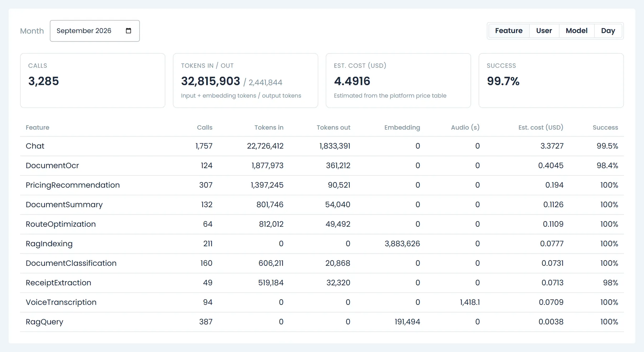Select Chat estimated cost 3.3727
The width and height of the screenshot is (644, 352).
[x=552, y=146]
